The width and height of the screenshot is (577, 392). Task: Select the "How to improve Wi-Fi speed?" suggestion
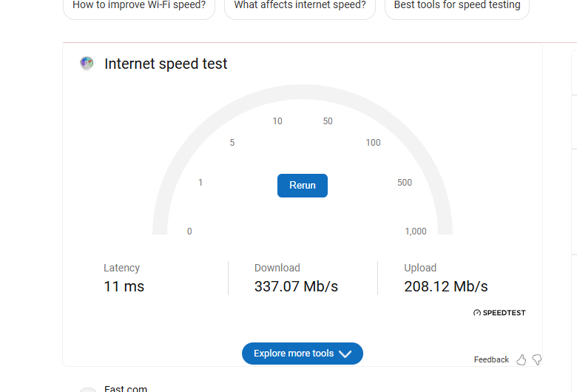[139, 6]
